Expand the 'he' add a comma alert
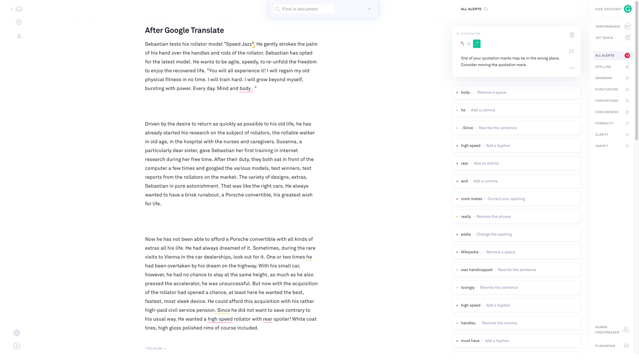This screenshot has width=639, height=364. (x=516, y=110)
